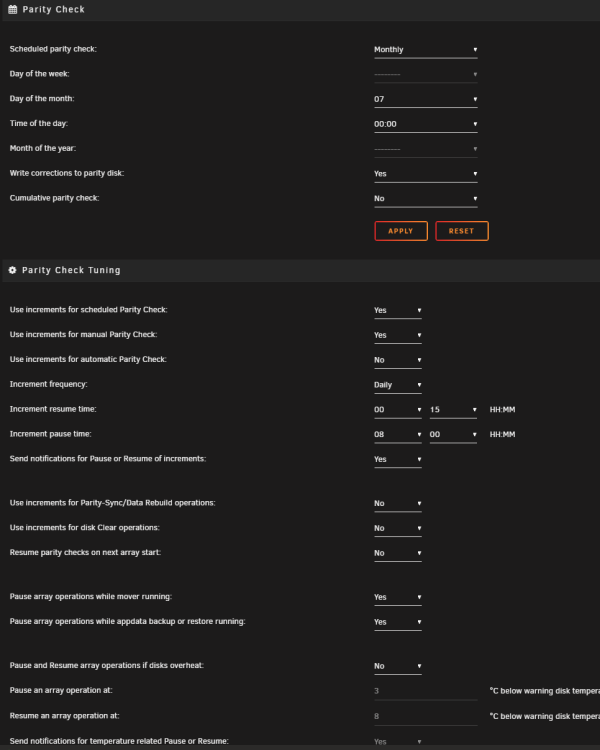Change Pause array operations while mover running
Viewport: 600px width, 750px height.
[x=398, y=597]
